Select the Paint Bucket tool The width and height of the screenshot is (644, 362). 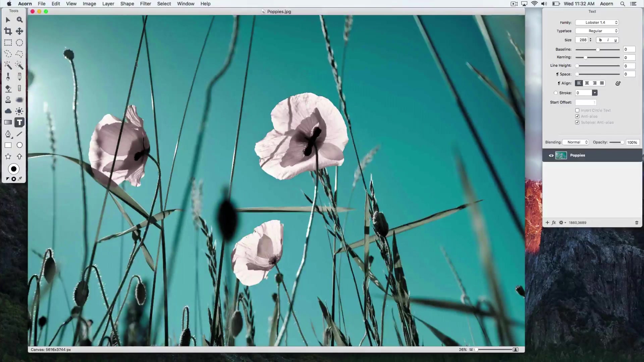pyautogui.click(x=8, y=88)
